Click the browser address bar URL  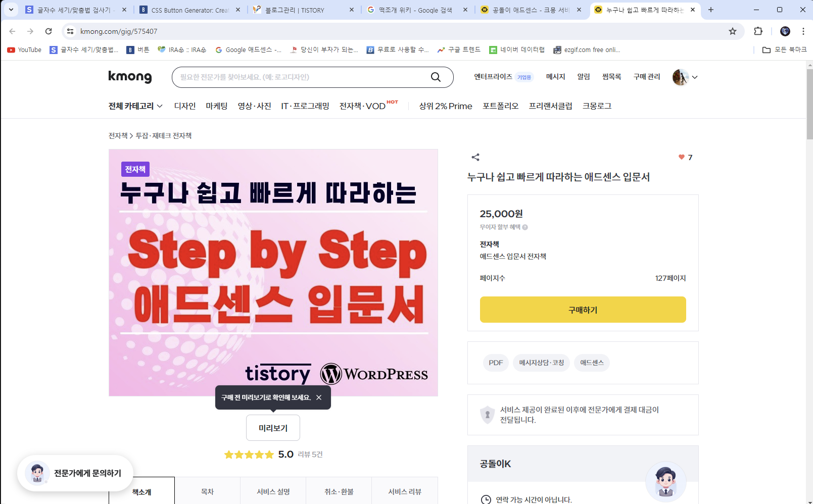[x=119, y=31]
